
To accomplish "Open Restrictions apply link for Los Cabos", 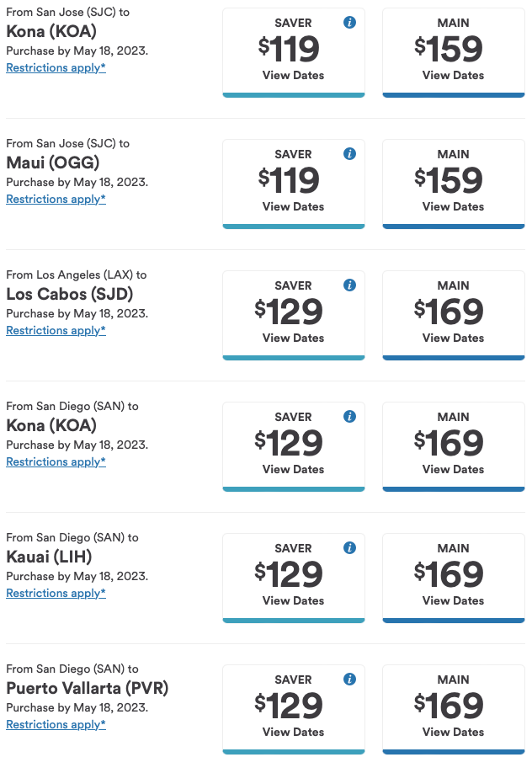I will click(56, 330).
